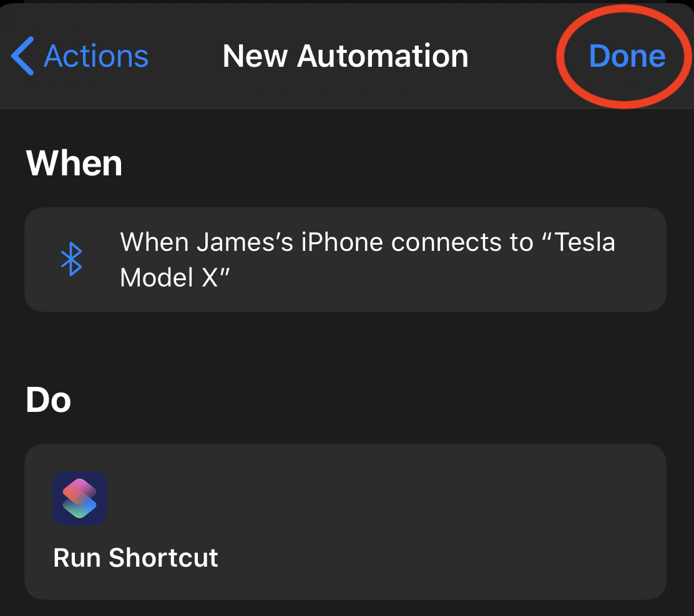The image size is (694, 616).
Task: Click blank space beside the When heading
Action: (x=398, y=163)
